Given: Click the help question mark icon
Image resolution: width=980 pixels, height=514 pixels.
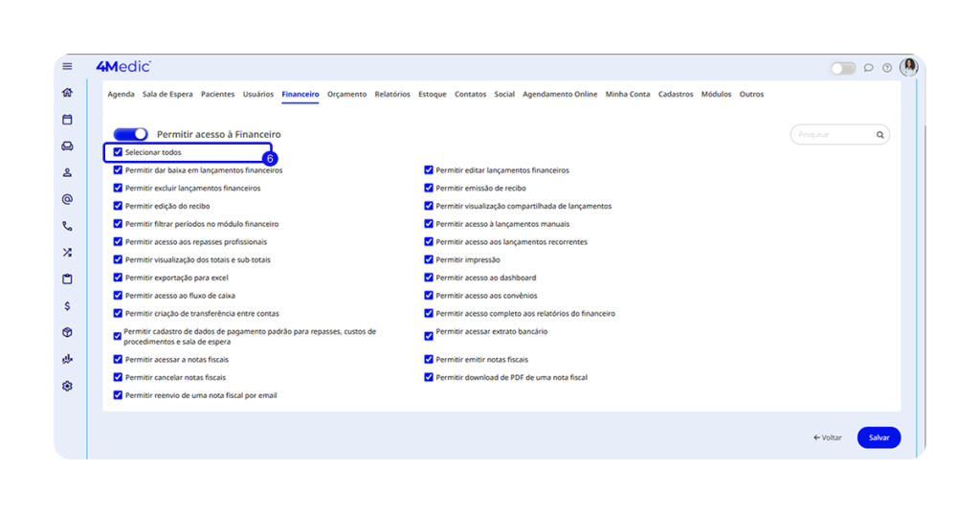Looking at the screenshot, I should pyautogui.click(x=887, y=68).
